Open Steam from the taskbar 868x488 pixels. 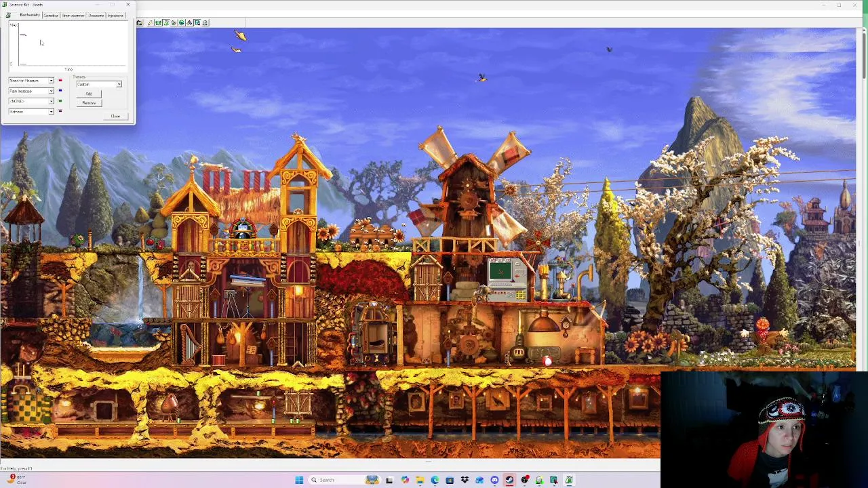click(509, 480)
